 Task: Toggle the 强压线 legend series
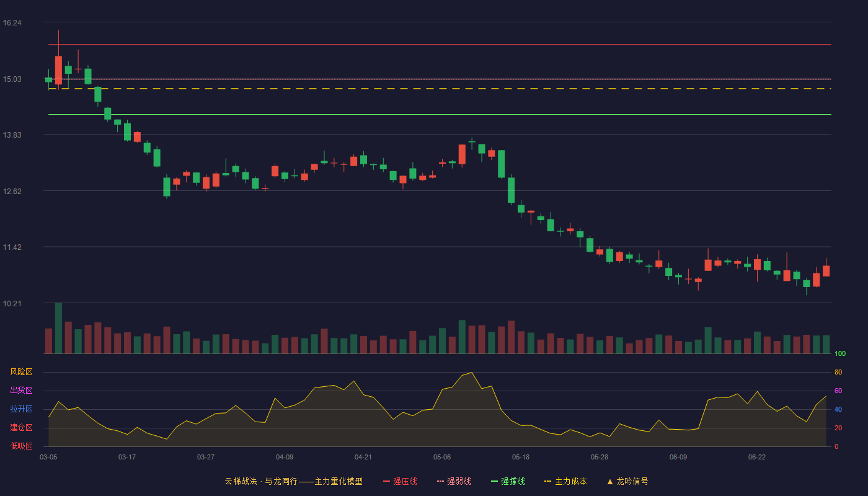[x=400, y=481]
